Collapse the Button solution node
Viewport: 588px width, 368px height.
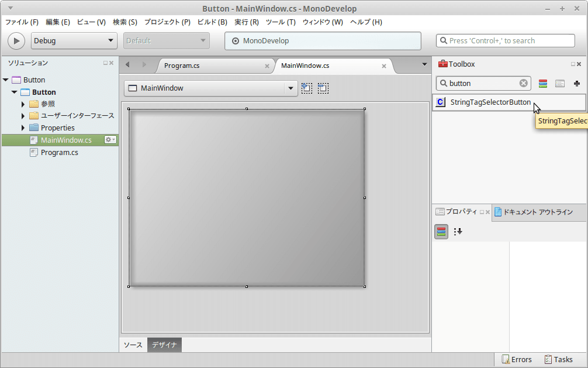pyautogui.click(x=6, y=80)
